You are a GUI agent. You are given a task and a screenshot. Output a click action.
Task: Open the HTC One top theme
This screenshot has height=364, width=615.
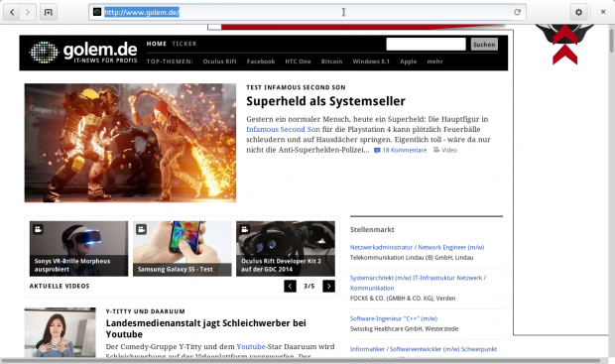pyautogui.click(x=298, y=61)
